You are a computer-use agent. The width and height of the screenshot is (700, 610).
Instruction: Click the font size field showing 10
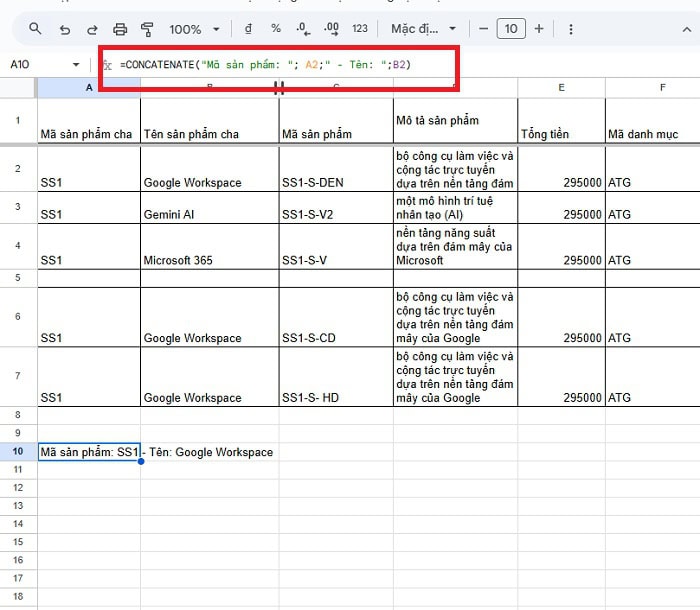tap(511, 29)
